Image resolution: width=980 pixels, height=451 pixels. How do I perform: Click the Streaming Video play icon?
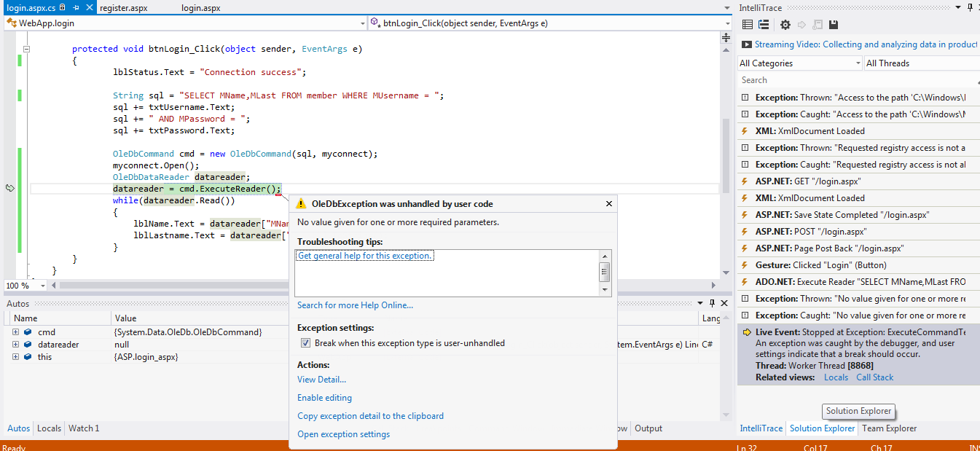pyautogui.click(x=747, y=44)
